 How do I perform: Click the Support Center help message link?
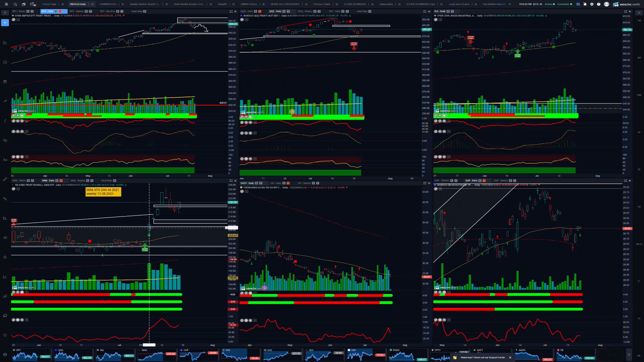pos(483,358)
